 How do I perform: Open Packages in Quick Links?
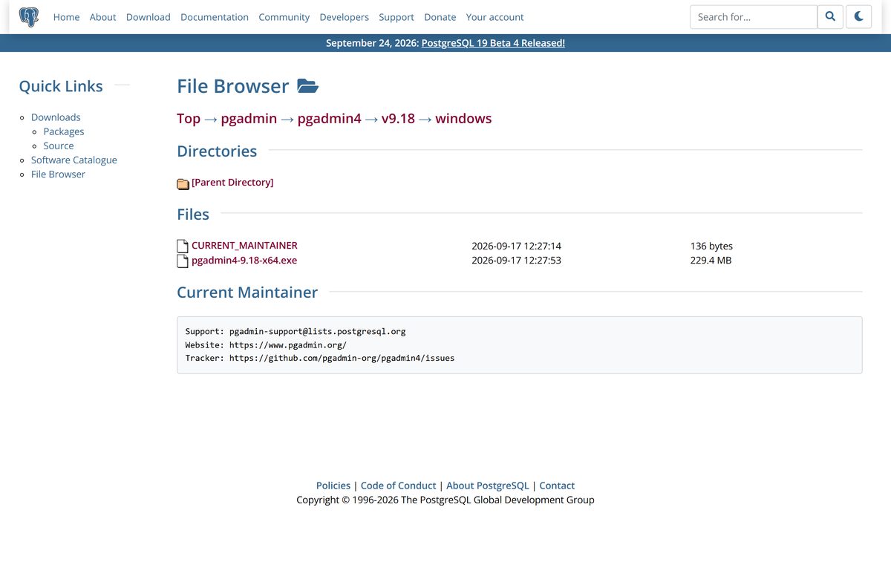click(64, 131)
